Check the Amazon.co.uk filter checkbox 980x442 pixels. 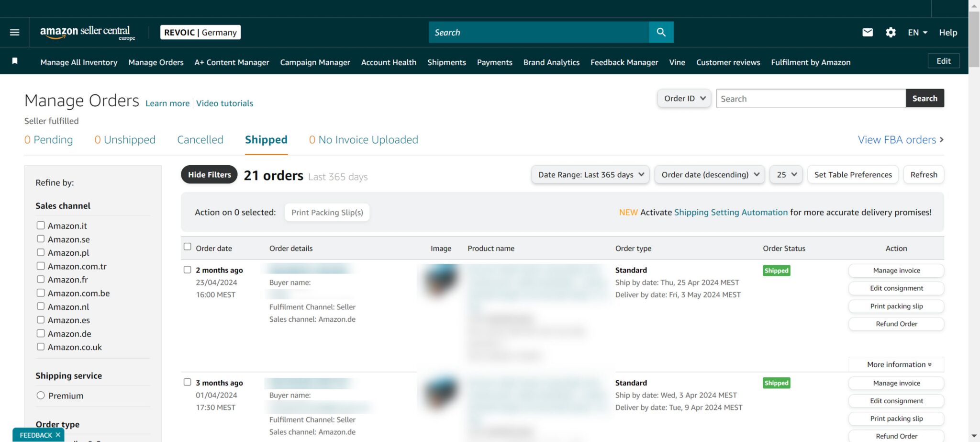(41, 347)
